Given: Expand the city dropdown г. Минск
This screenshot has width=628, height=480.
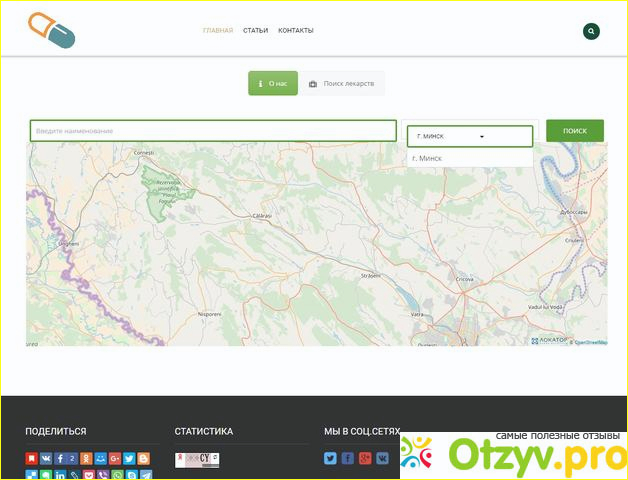Looking at the screenshot, I should (469, 135).
